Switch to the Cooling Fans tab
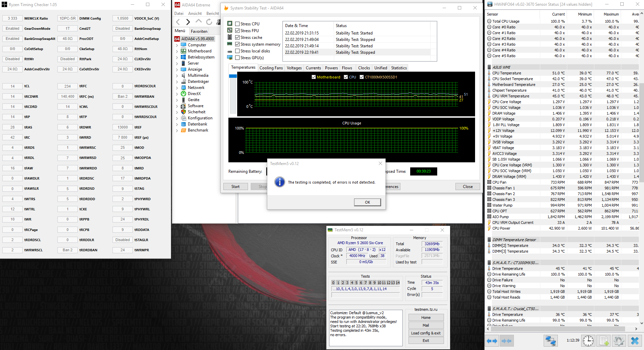This screenshot has width=644, height=350. 271,68
